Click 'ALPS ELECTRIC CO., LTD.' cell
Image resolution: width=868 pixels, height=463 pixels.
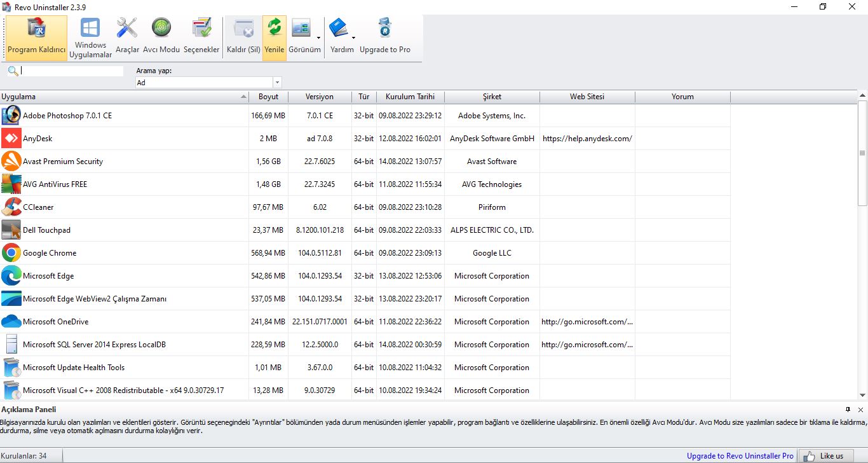click(x=492, y=230)
